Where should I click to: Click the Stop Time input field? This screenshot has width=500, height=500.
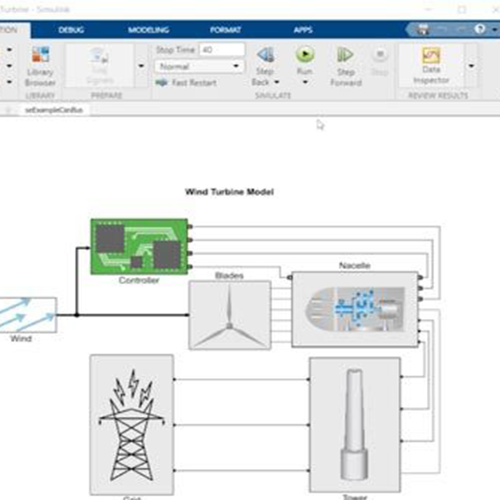click(222, 50)
